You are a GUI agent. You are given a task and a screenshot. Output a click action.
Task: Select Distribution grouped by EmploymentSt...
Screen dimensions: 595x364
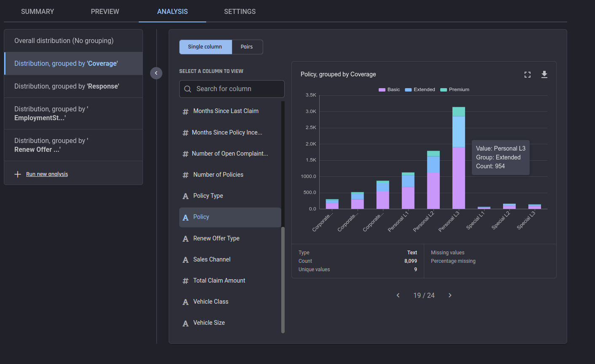pyautogui.click(x=73, y=113)
